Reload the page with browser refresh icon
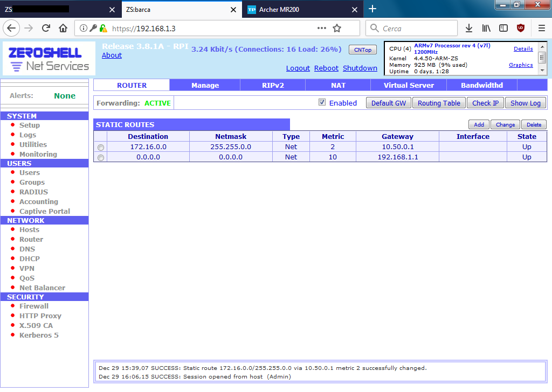 click(46, 28)
